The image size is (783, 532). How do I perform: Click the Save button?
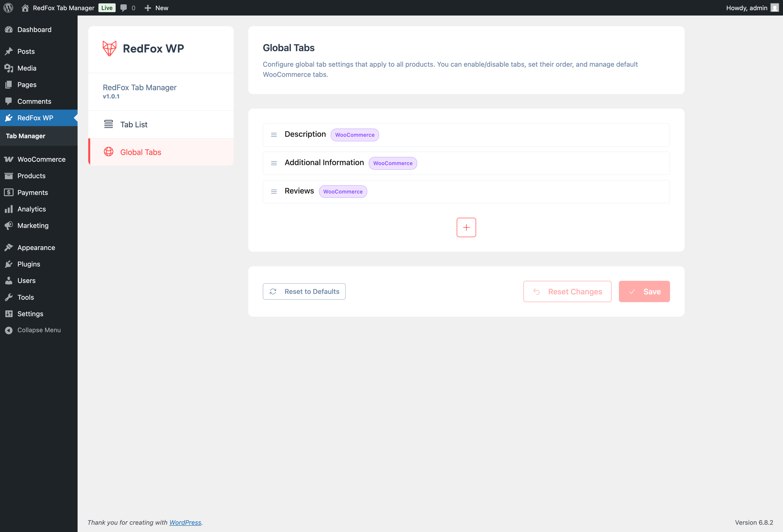(644, 291)
